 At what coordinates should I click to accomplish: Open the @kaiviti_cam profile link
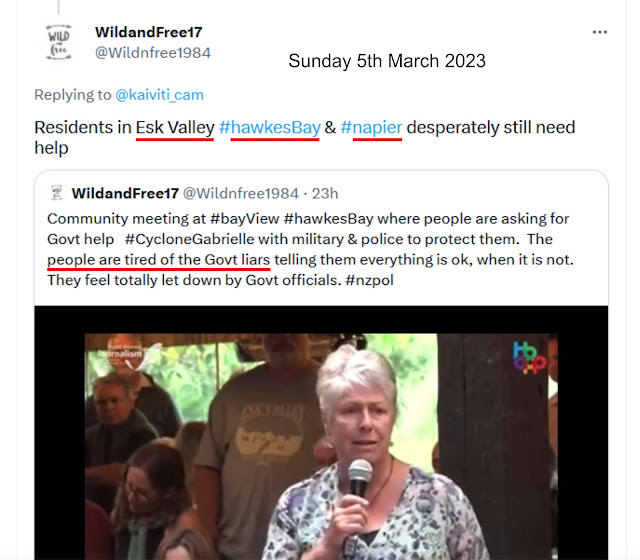pyautogui.click(x=159, y=95)
